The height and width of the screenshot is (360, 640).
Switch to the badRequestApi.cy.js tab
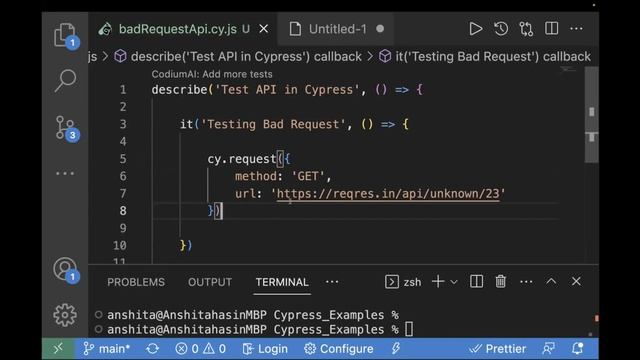[178, 29]
